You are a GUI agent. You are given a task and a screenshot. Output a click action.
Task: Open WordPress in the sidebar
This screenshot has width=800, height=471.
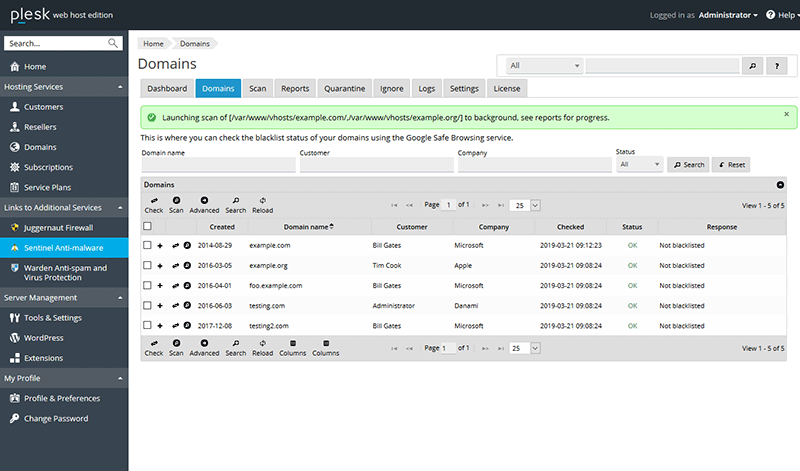(43, 338)
